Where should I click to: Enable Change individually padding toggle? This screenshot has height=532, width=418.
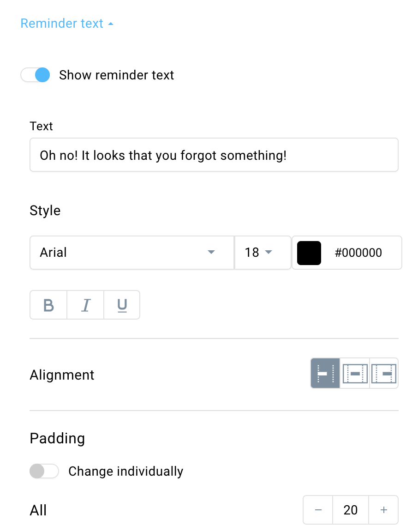pos(44,471)
